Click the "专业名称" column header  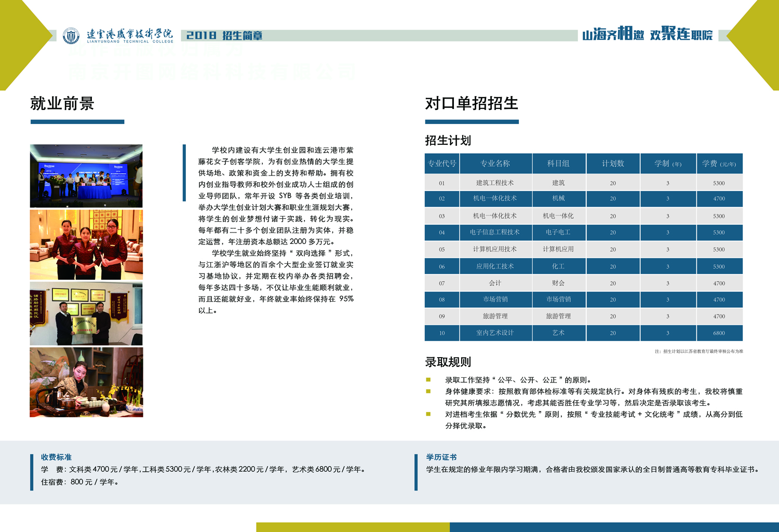click(x=495, y=163)
